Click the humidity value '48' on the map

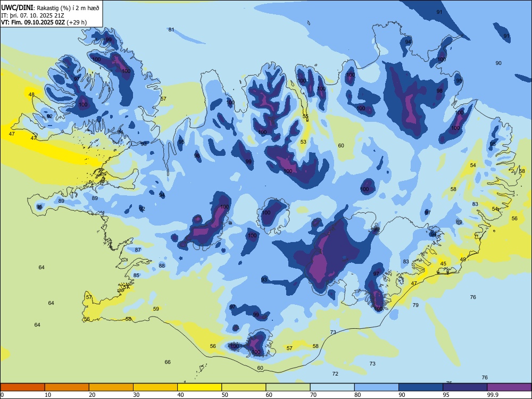coord(31,94)
